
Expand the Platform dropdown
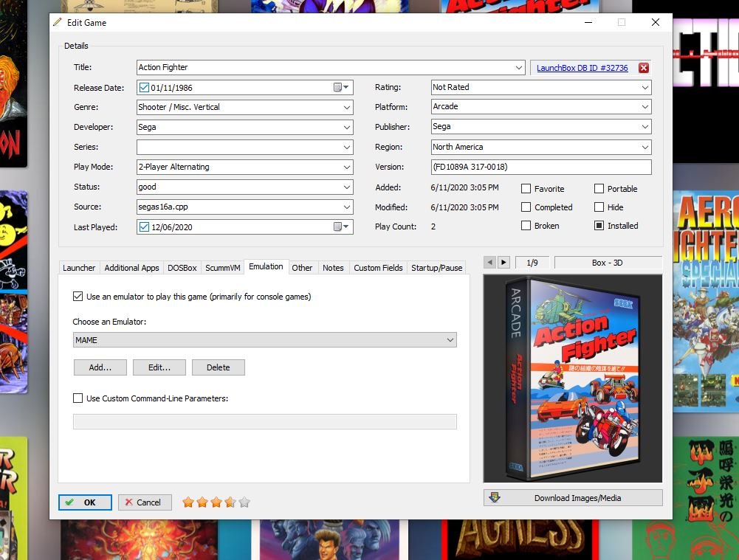pos(645,108)
